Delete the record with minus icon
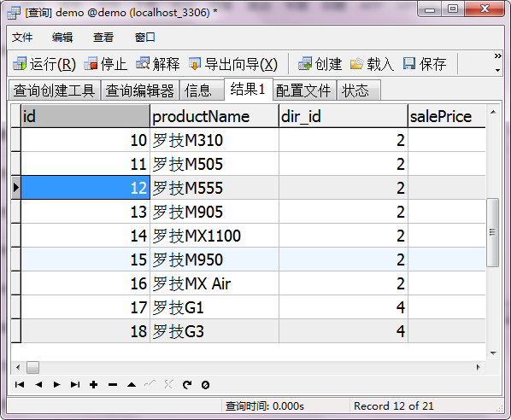The height and width of the screenshot is (420, 511). click(113, 385)
